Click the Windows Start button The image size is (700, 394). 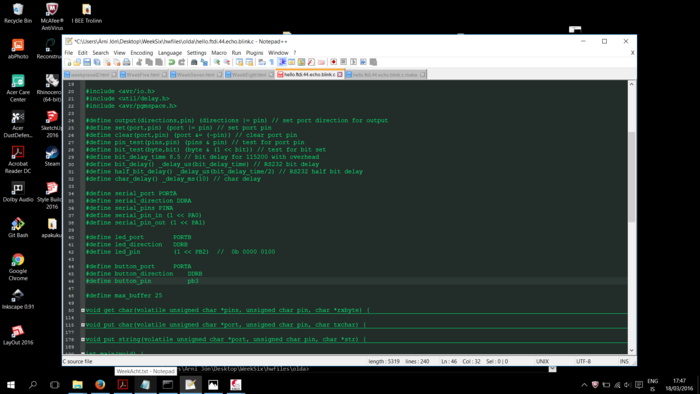(11, 385)
